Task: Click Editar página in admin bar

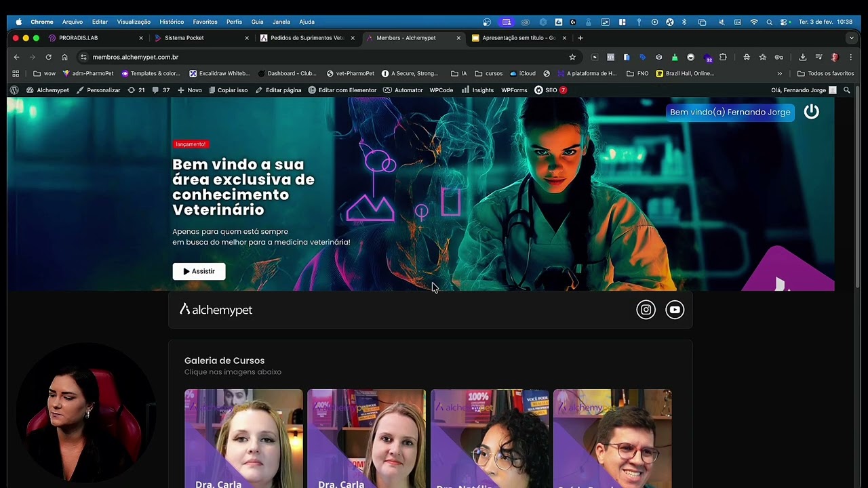Action: pos(278,90)
